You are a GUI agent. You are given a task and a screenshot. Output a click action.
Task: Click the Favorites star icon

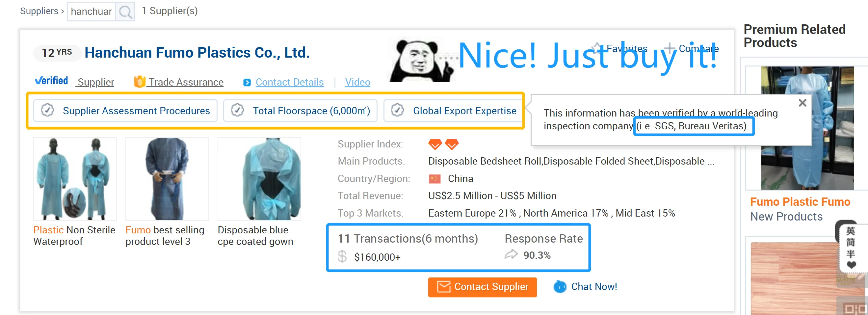597,48
